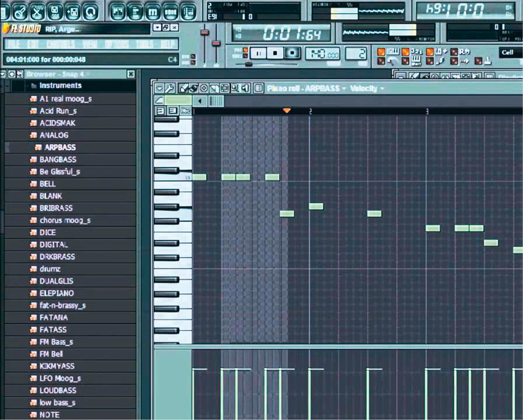This screenshot has width=523, height=420.
Task: Click the left arrow button in the piano roll
Action: [200, 101]
